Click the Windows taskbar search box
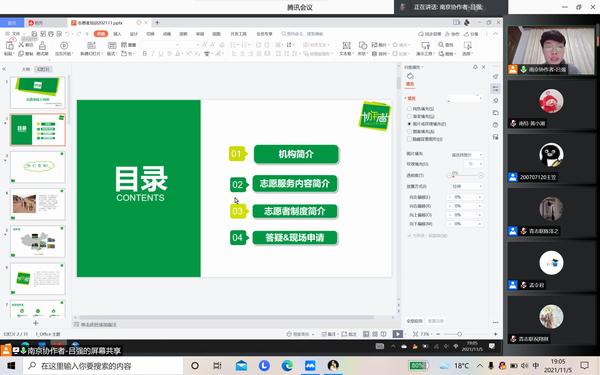 pos(103,366)
